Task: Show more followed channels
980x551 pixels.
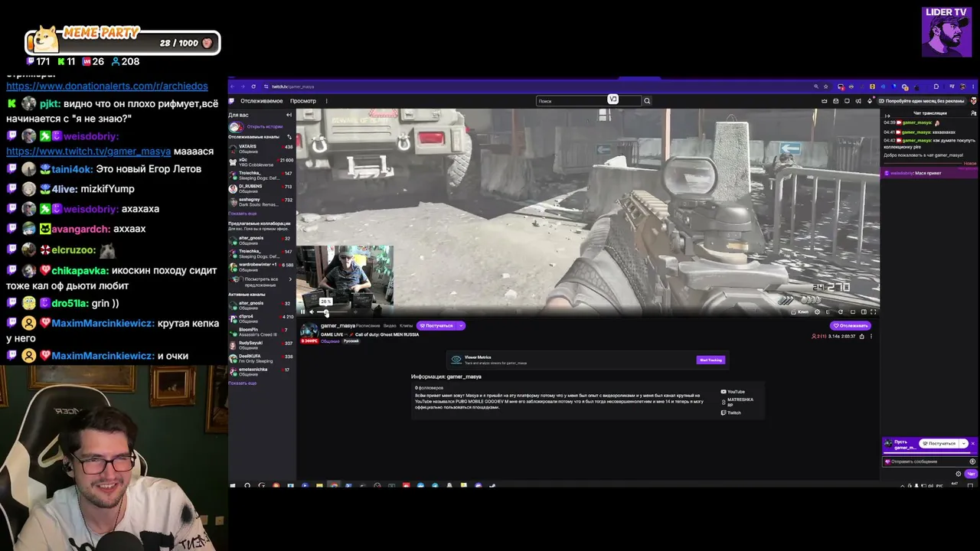Action: pos(242,214)
